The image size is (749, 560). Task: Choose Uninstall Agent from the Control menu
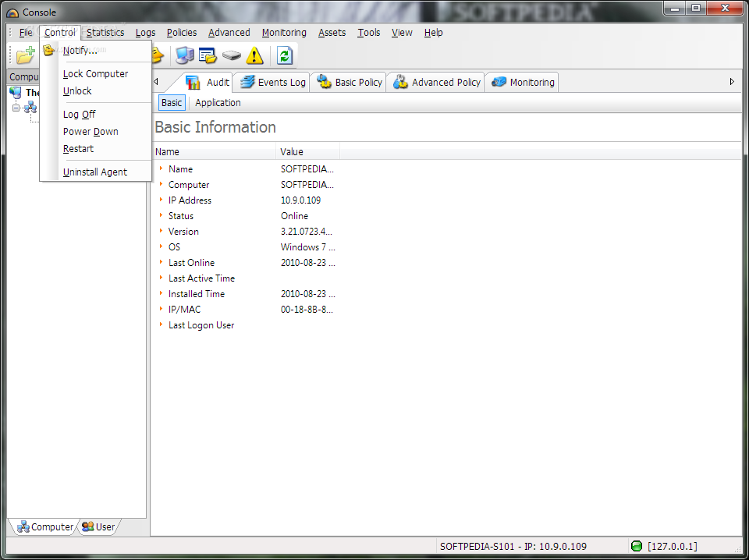coord(95,172)
